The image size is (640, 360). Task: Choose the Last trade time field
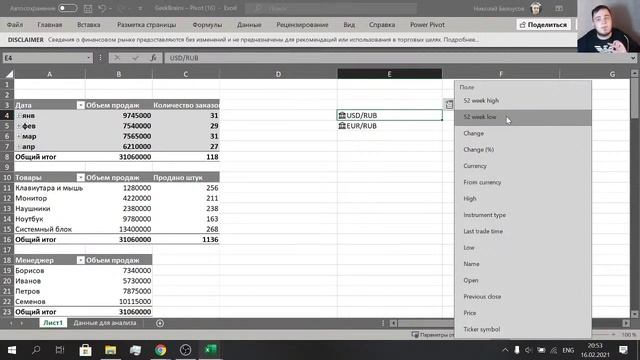522,231
